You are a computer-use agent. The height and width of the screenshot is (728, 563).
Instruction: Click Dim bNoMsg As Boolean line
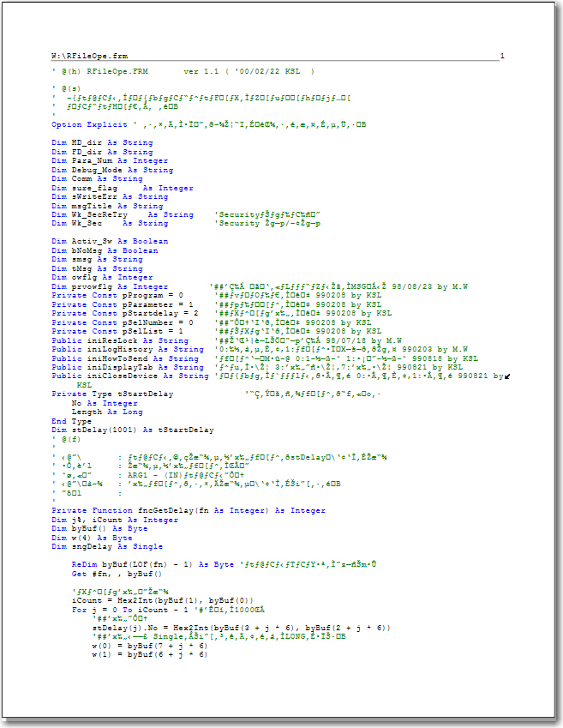[105, 250]
